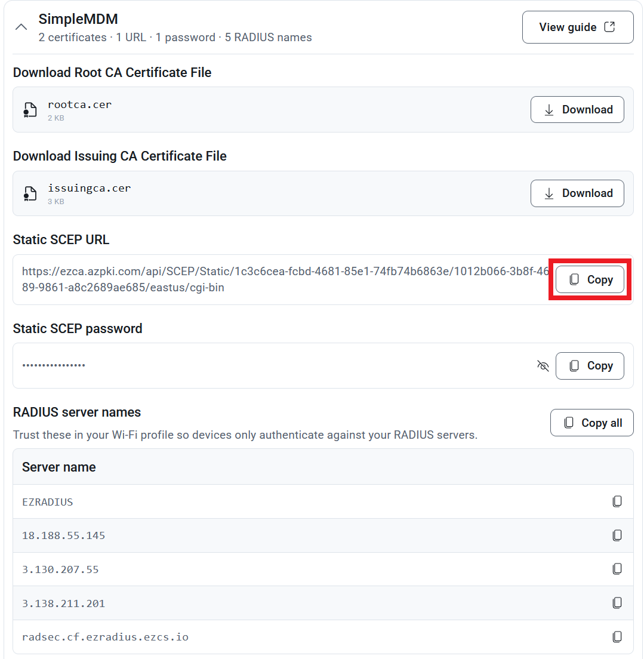Click the EZRADIUS row text
644x659 pixels.
[x=48, y=502]
